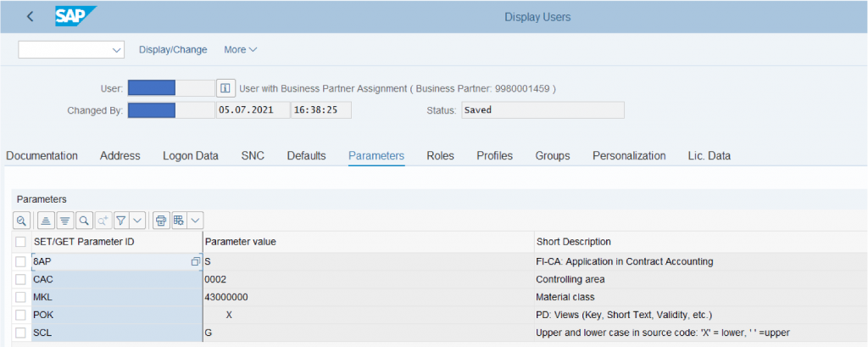The image size is (868, 347).
Task: Switch to the Roles tab
Action: click(x=440, y=156)
